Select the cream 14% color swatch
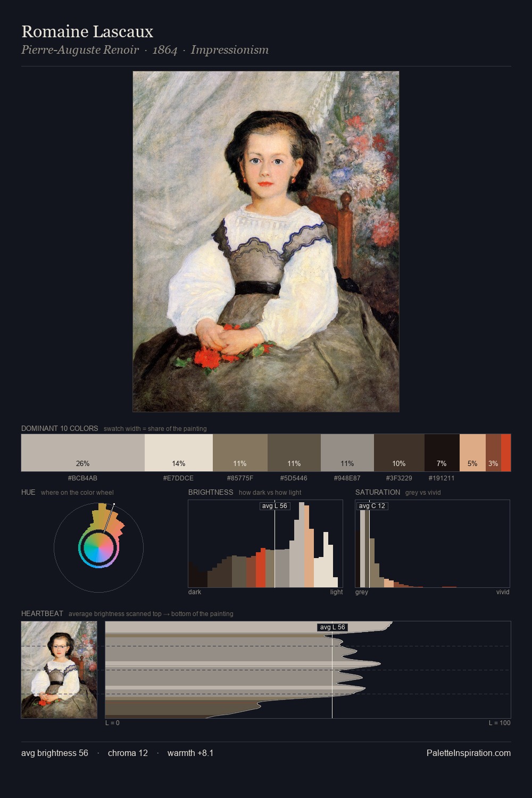Image resolution: width=532 pixels, height=798 pixels. pos(179,452)
